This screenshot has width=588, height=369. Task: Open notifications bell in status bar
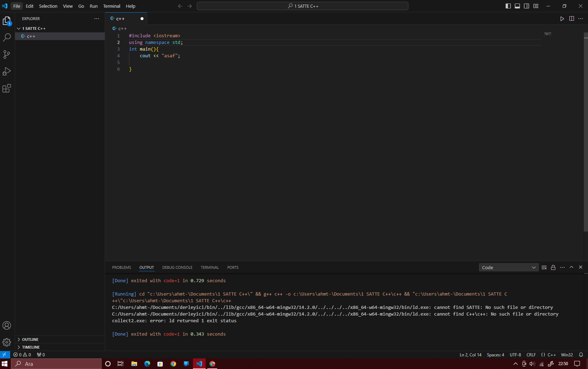(581, 355)
